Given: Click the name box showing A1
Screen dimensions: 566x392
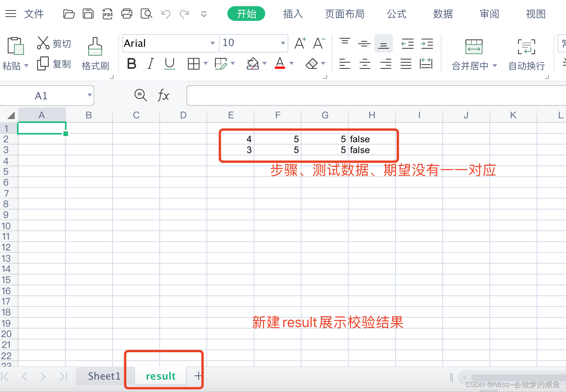Looking at the screenshot, I should [41, 95].
